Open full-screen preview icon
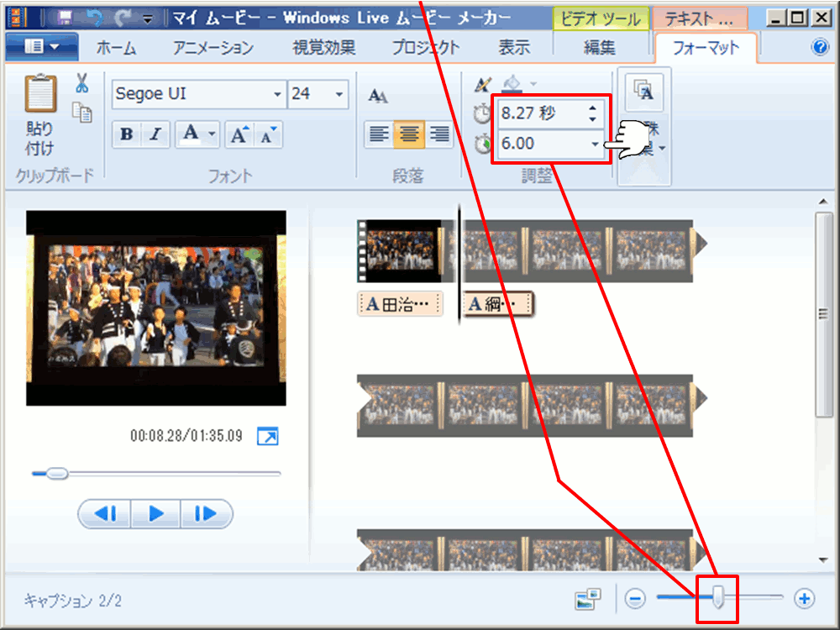This screenshot has height=630, width=840. click(267, 437)
